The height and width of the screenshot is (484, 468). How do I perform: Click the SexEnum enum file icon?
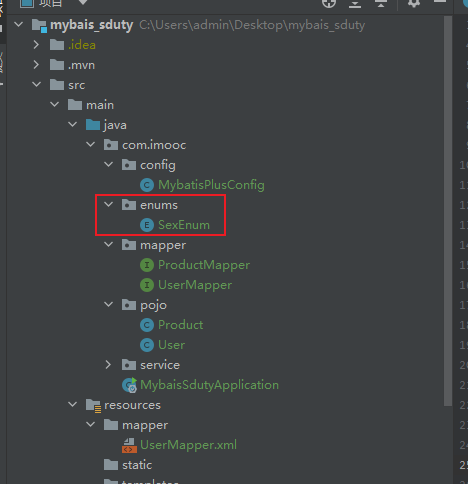tap(147, 225)
